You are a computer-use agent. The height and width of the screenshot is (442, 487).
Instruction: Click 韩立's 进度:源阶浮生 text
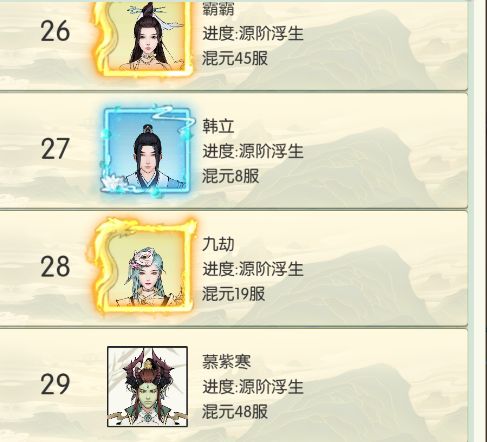click(253, 151)
